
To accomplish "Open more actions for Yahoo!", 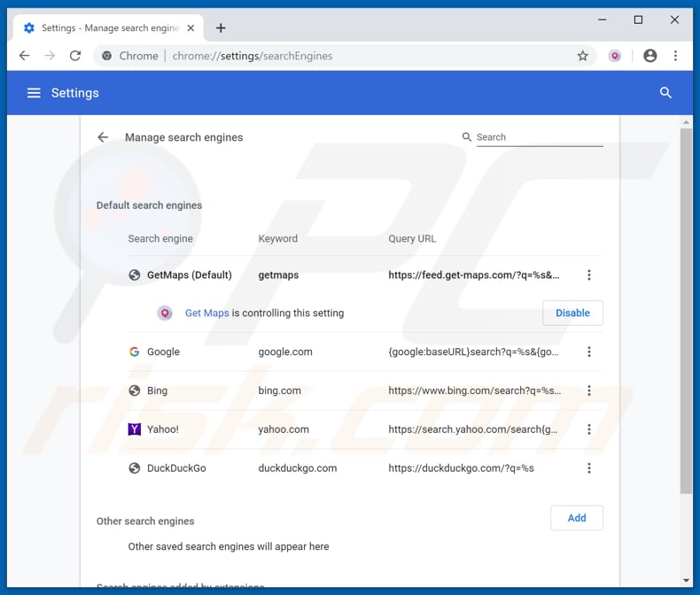I will pos(589,429).
